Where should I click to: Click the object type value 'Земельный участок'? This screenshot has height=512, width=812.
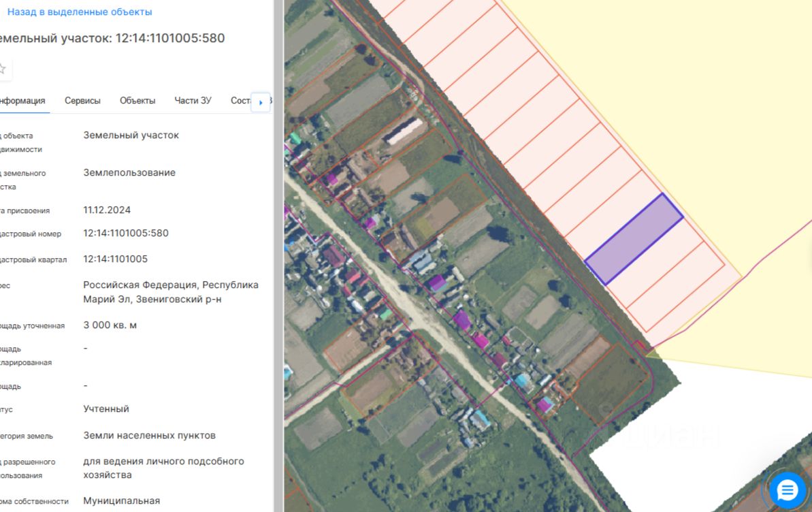coord(131,135)
